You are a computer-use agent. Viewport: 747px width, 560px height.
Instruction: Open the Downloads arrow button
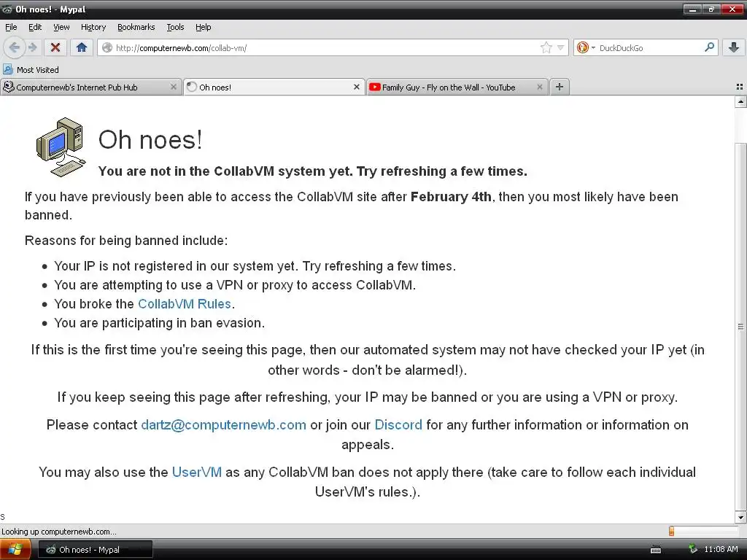point(734,47)
